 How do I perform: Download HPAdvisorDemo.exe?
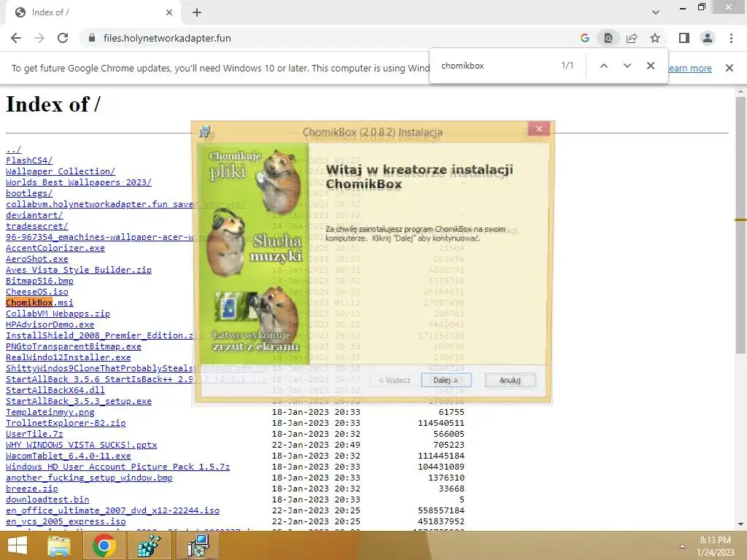[x=50, y=324]
